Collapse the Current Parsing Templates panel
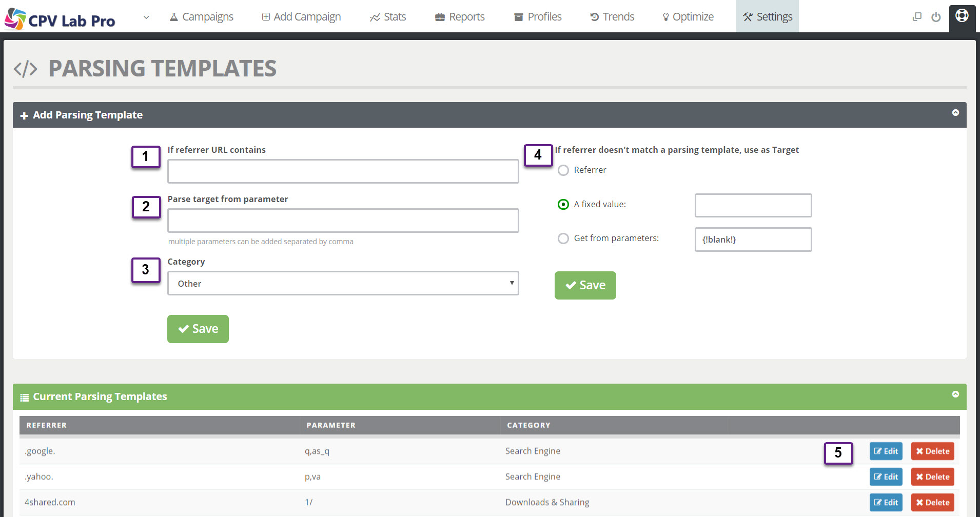Viewport: 980px width, 517px height. 955,394
